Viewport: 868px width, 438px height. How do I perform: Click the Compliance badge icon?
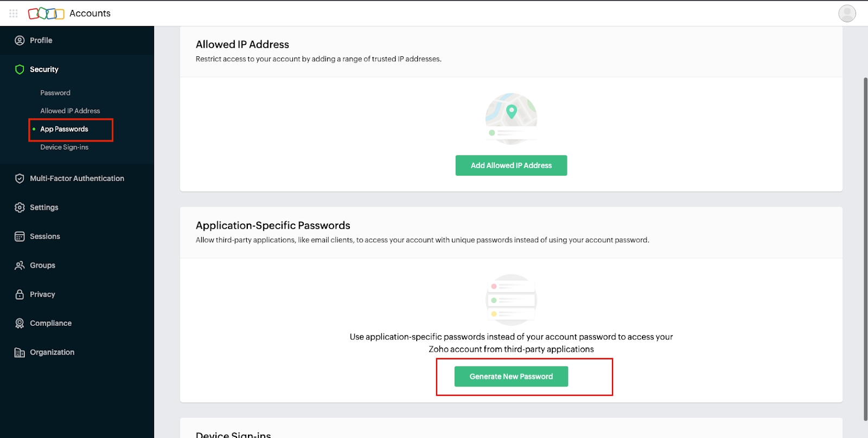[x=20, y=323]
